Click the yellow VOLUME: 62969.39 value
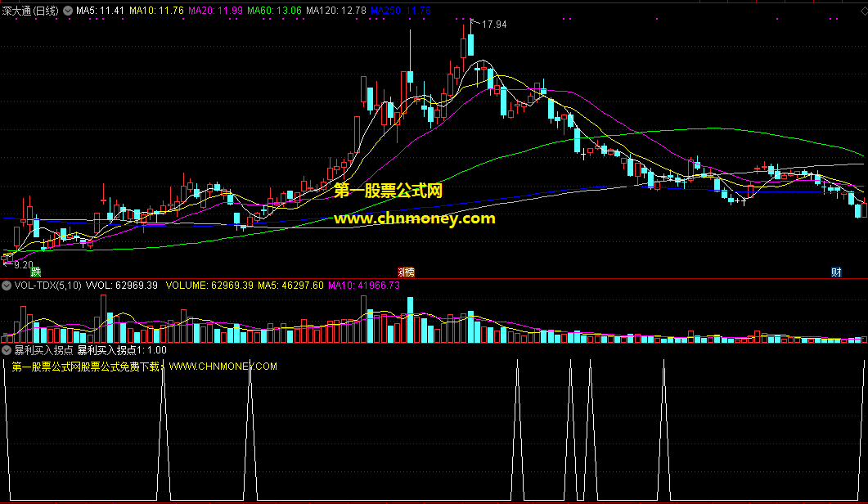 [209, 286]
